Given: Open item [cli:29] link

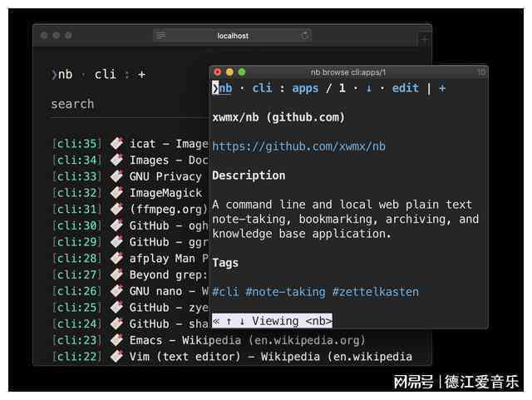Looking at the screenshot, I should pyautogui.click(x=77, y=242).
